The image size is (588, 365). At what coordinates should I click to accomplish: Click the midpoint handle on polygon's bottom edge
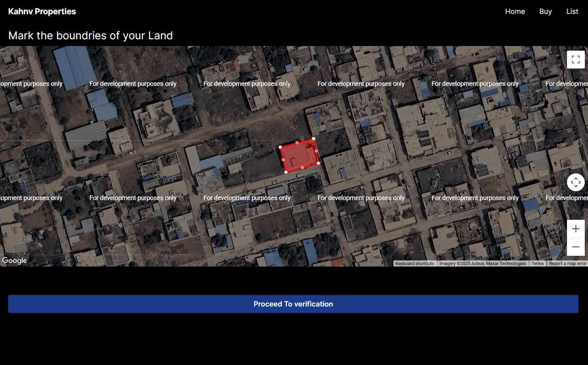pyautogui.click(x=302, y=168)
